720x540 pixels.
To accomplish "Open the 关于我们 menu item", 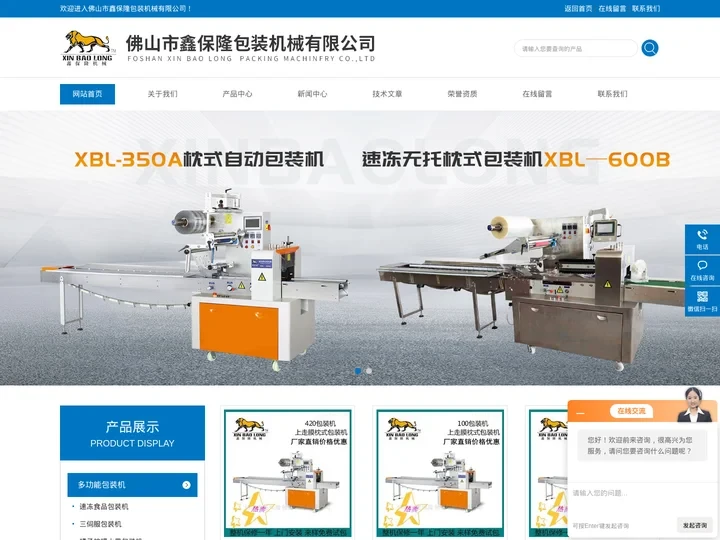I will 162,94.
